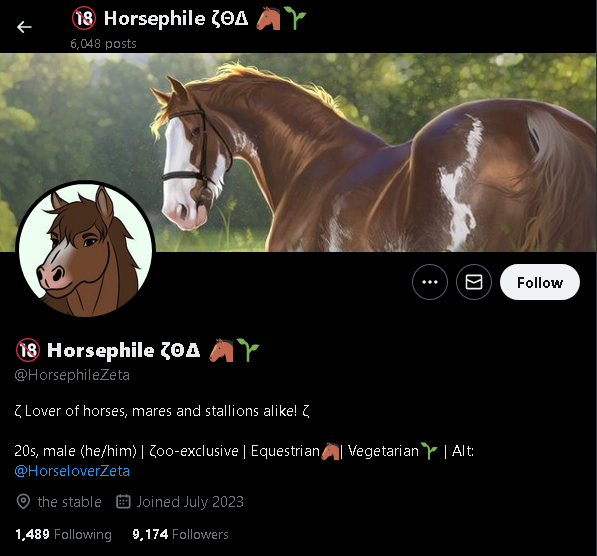Click the horse emoji after Equestrian

coord(330,451)
